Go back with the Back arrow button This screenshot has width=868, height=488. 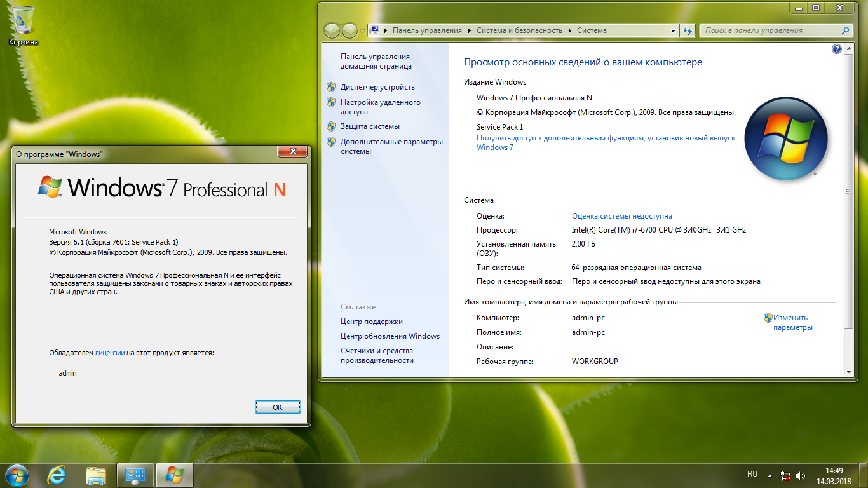332,30
